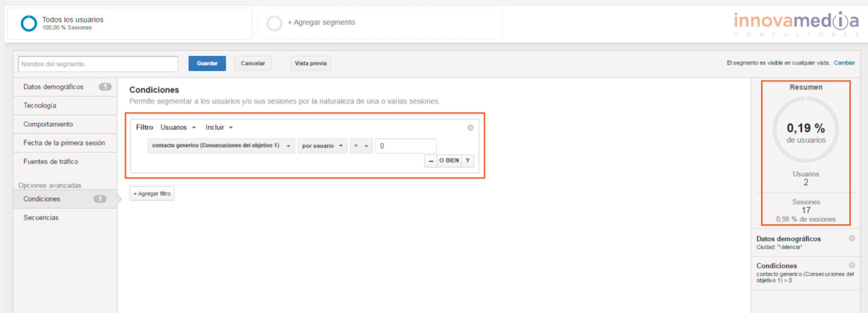Select Condiciones in the sidebar
868x313 pixels.
(65, 199)
